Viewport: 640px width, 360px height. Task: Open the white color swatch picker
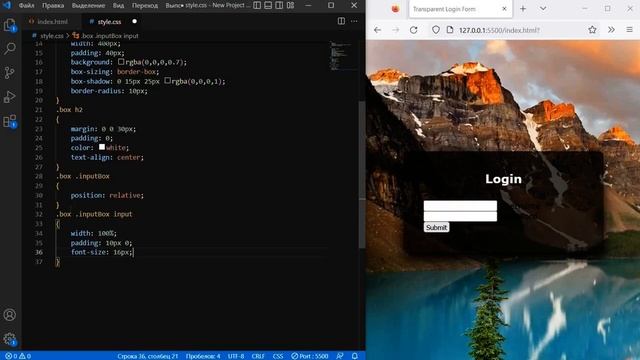[x=102, y=147]
